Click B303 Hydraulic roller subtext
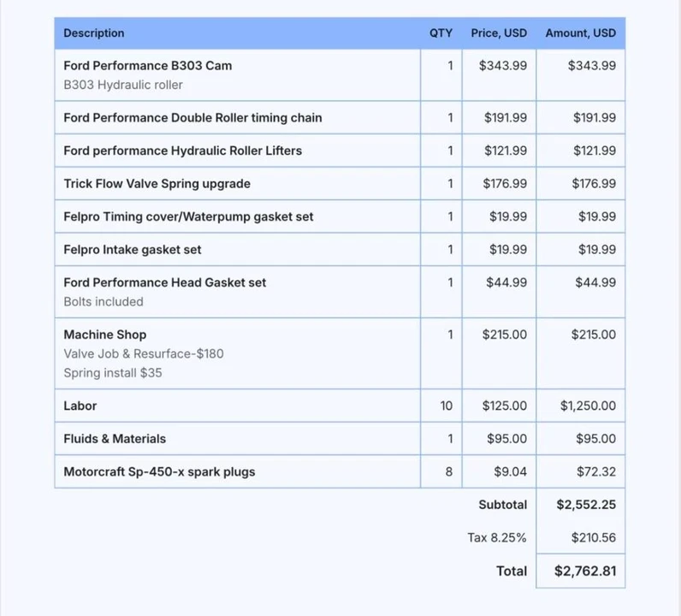 (123, 85)
